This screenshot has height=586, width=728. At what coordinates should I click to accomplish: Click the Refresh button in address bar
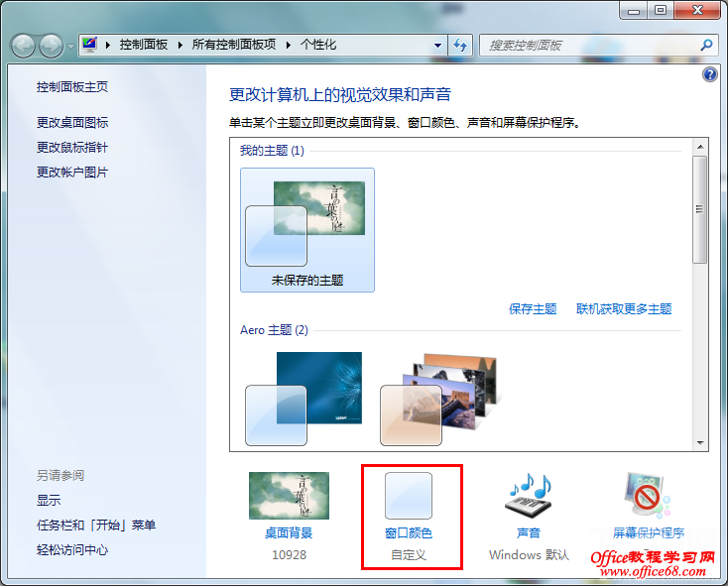[x=460, y=46]
